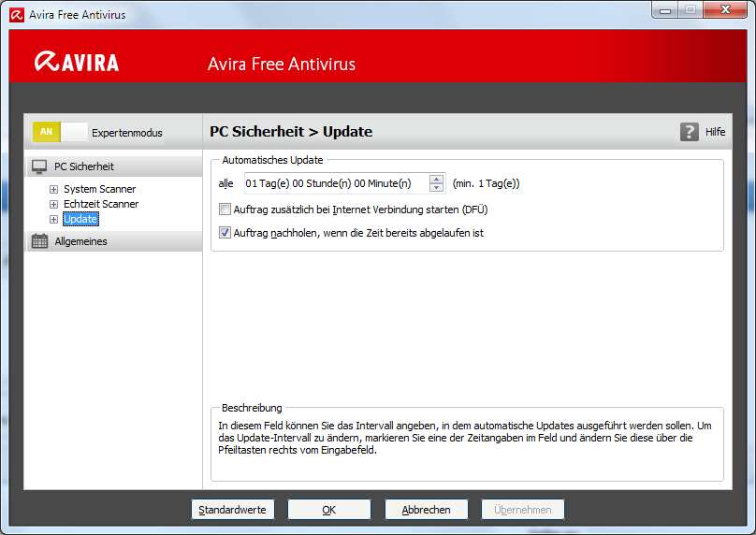Click the '(min. 1 Tag(e))' hint text
756x535 pixels.
[486, 183]
